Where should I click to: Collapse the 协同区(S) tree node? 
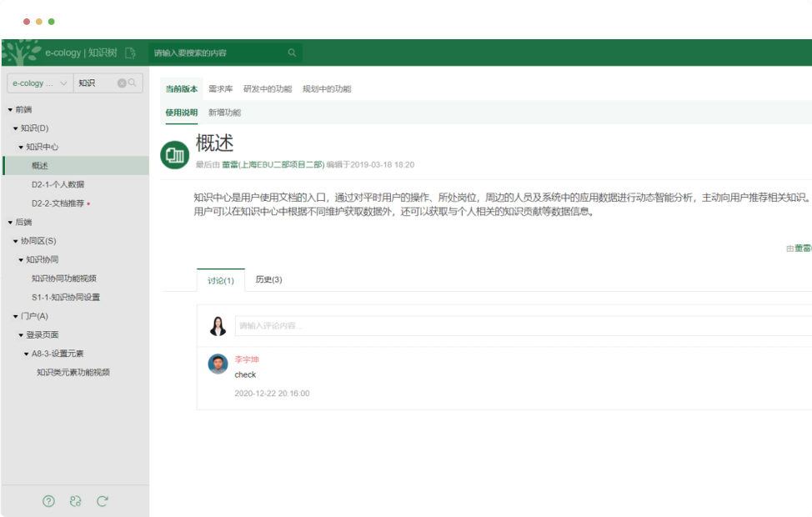click(x=16, y=241)
